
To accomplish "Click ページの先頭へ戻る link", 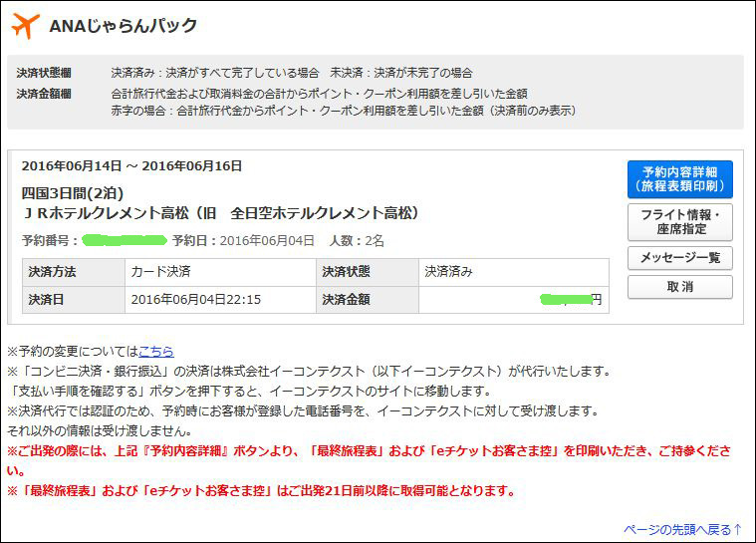I will (682, 529).
